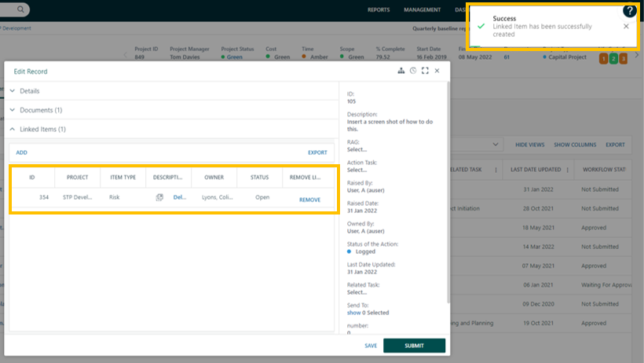This screenshot has height=363, width=644.
Task: Open the views dropdown arrow beside Hide Views
Action: [x=496, y=145]
